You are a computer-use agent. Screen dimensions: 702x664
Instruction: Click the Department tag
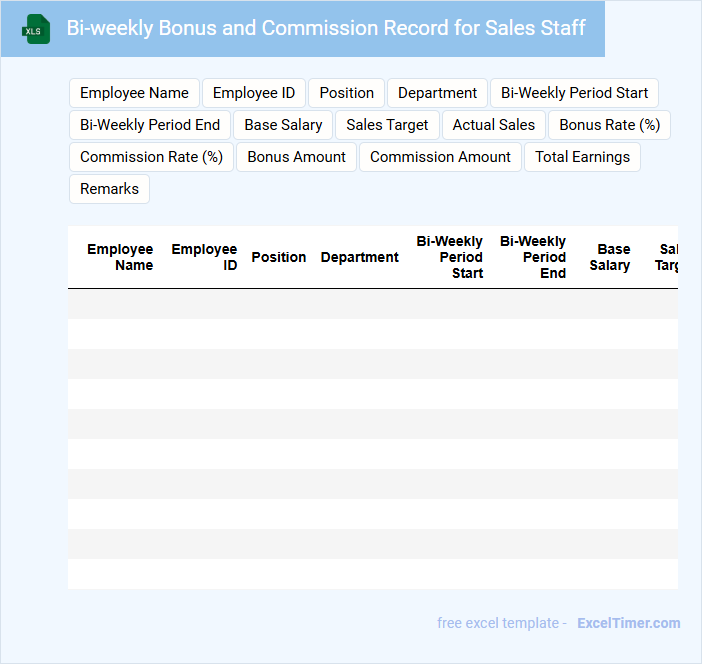click(437, 93)
